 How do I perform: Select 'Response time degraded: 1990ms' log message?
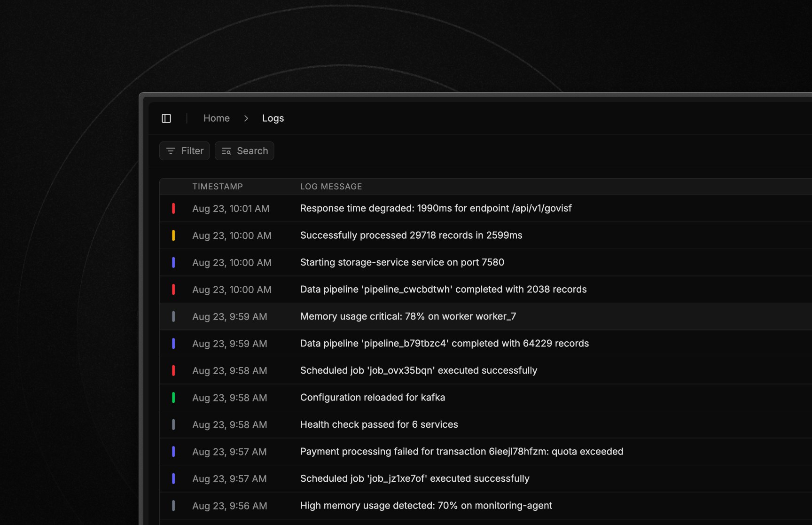(436, 208)
